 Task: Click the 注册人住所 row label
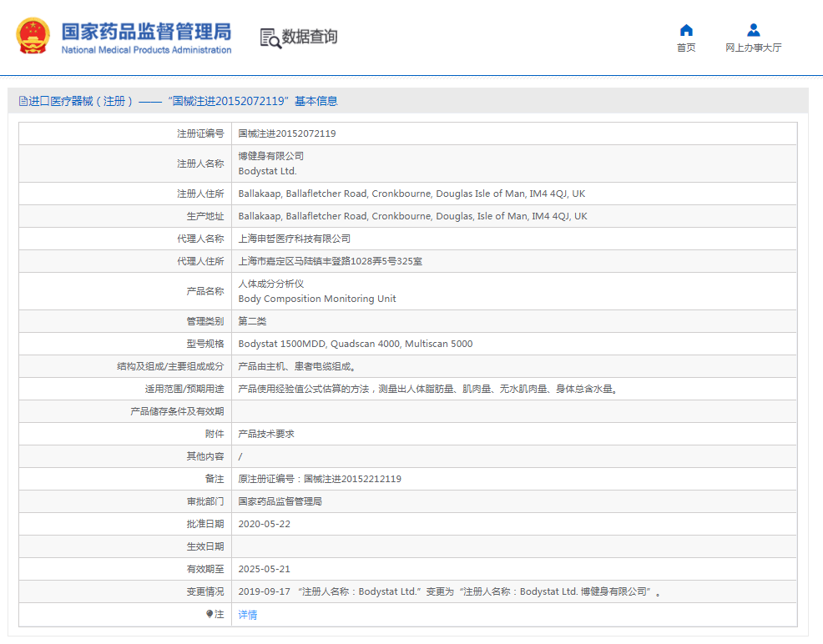tap(200, 194)
